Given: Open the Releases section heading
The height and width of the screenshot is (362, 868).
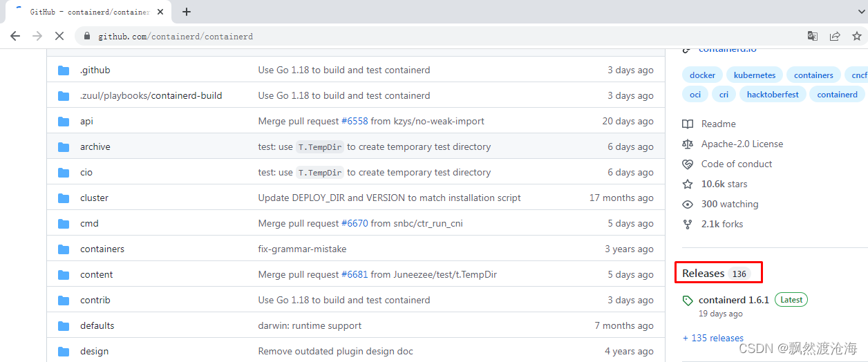Looking at the screenshot, I should coord(704,274).
